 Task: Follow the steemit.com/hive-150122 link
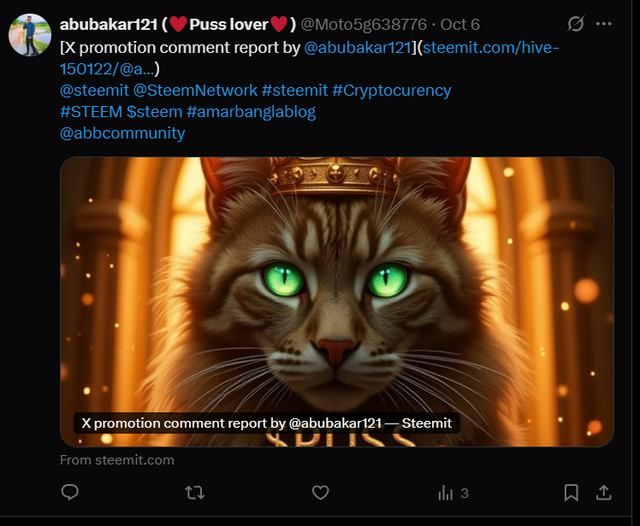tap(491, 47)
